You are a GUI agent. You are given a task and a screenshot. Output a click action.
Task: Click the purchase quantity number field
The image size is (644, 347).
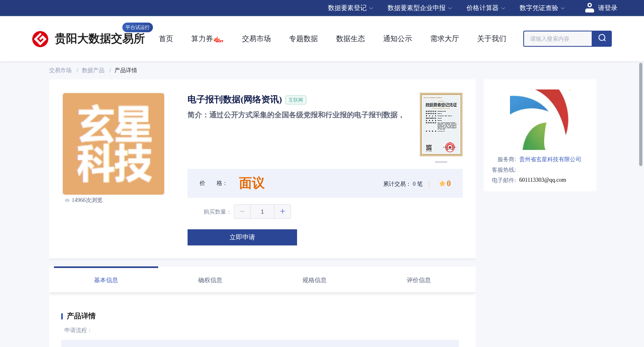click(262, 212)
